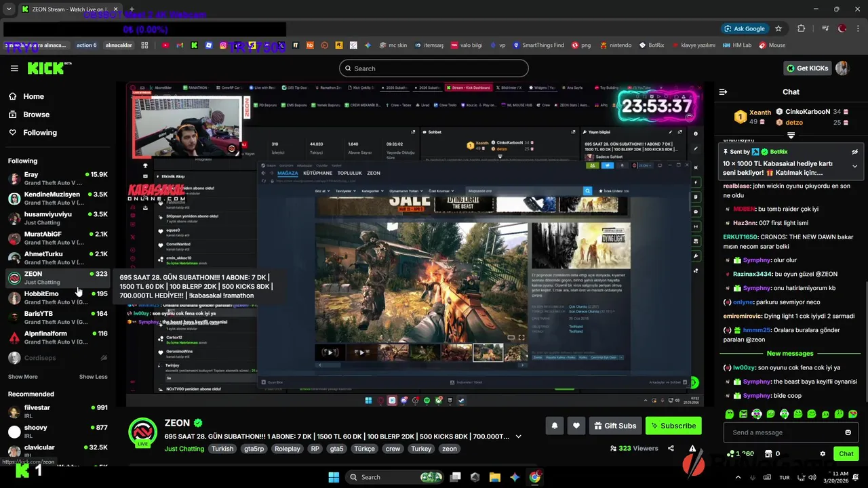Open the Chrome three-dot menu
Image resolution: width=868 pixels, height=488 pixels.
(x=856, y=28)
